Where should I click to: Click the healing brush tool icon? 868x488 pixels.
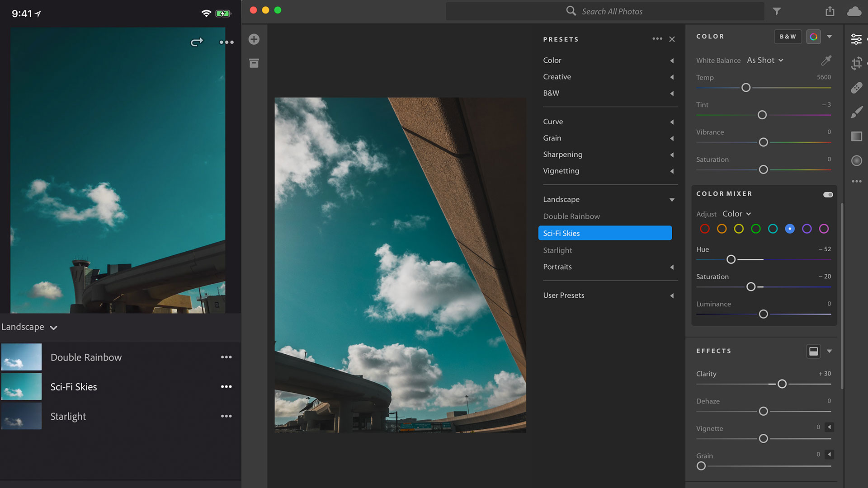click(857, 88)
